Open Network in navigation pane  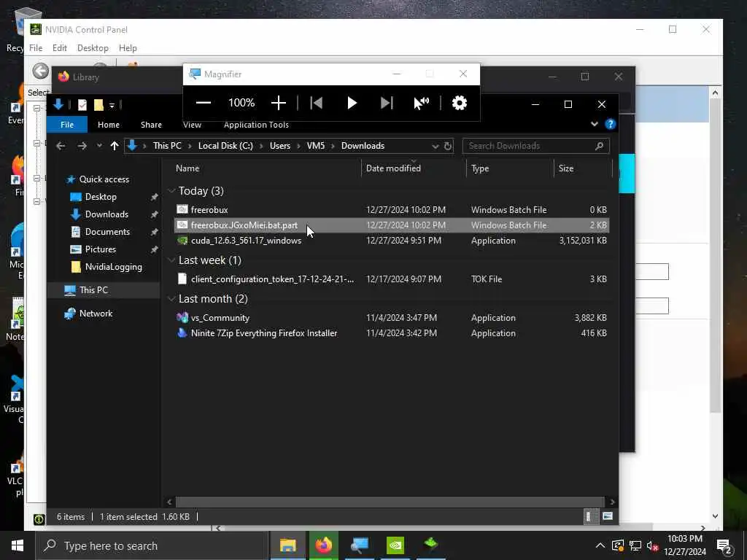coord(96,314)
